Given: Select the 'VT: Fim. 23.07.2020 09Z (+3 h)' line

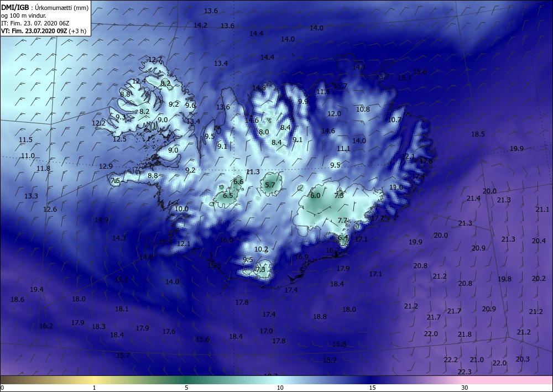Looking at the screenshot, I should 44,30.
